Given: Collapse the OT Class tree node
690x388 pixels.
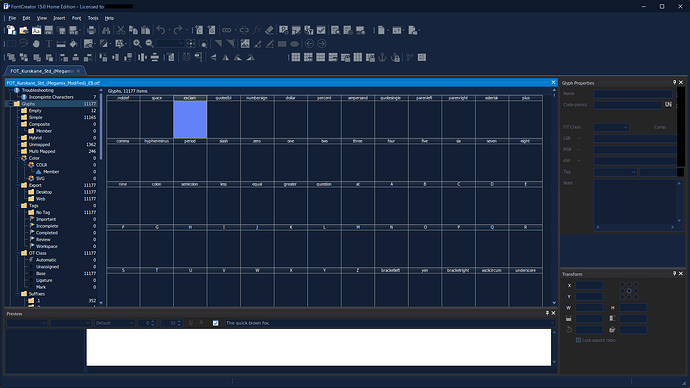Looking at the screenshot, I should [18, 253].
